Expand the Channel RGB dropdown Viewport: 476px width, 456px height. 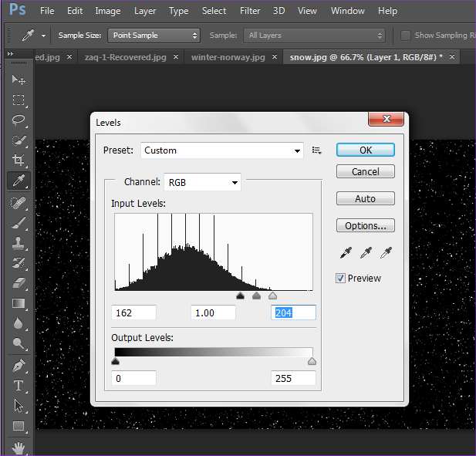202,182
